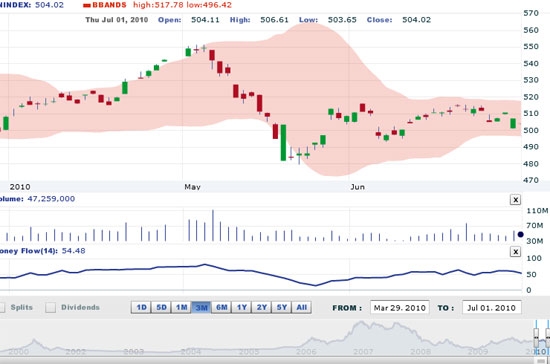Click the BBANDS high:517.78 low:496.42 readout
The image size is (550, 364).
click(182, 5)
